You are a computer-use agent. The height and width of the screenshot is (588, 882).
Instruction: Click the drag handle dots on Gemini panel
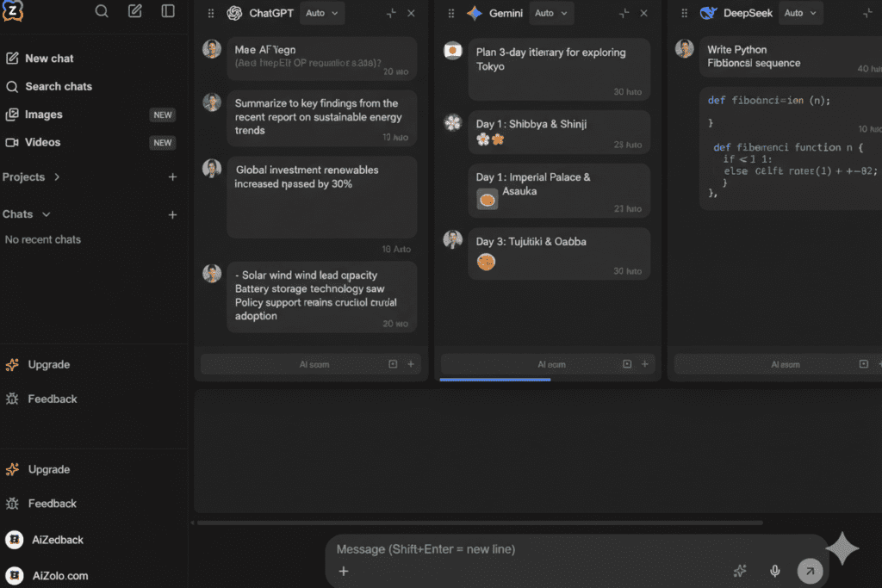pos(451,13)
